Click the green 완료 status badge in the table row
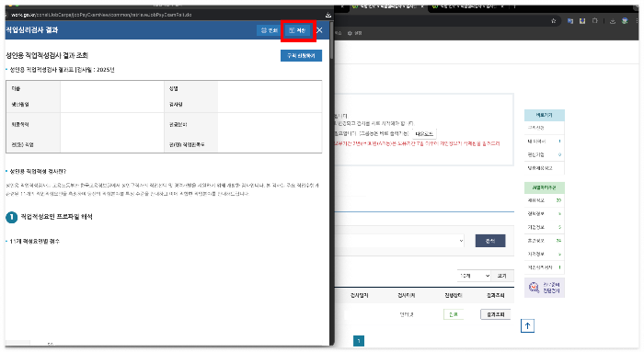The width and height of the screenshot is (644, 352). tap(453, 314)
